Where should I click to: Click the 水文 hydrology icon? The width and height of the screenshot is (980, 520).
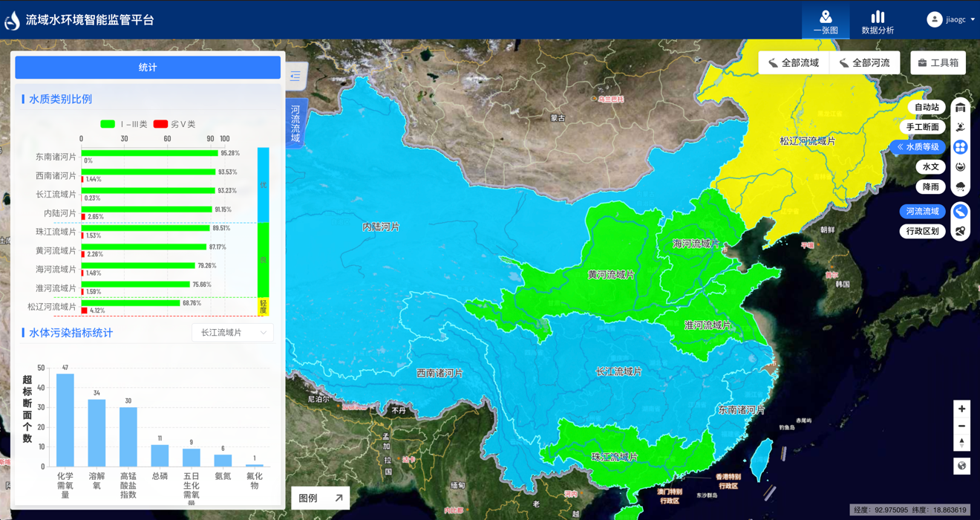960,167
